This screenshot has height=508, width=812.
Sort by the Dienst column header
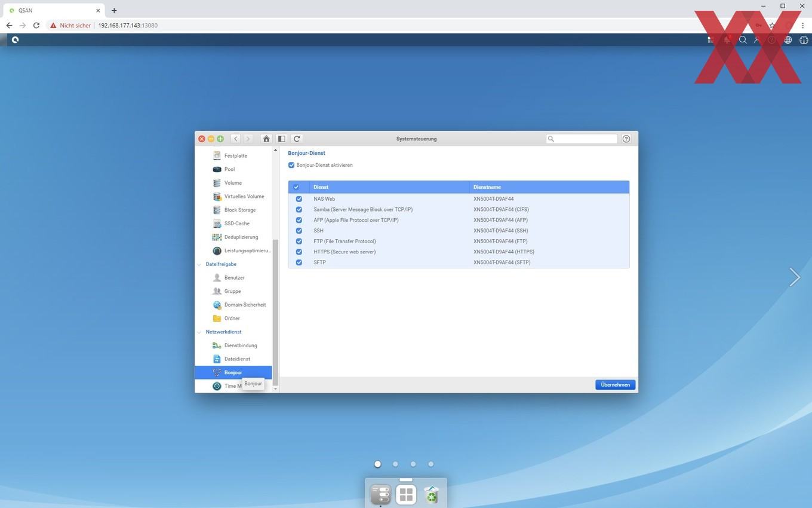click(x=388, y=187)
